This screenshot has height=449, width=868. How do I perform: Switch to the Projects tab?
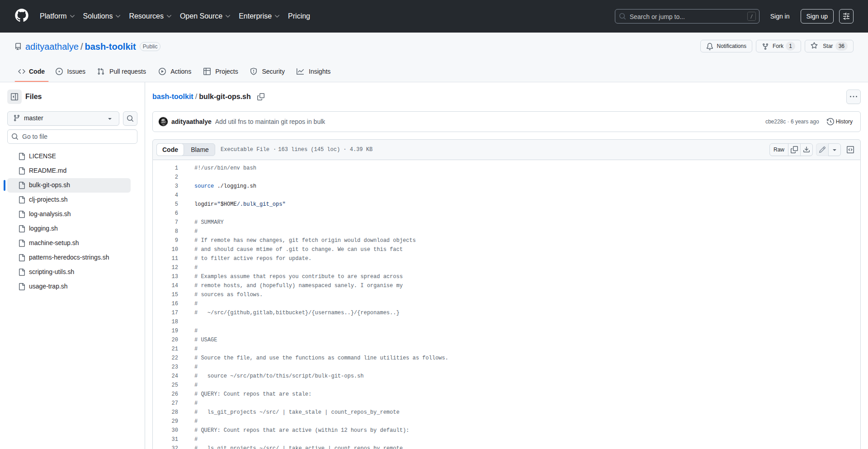[221, 71]
